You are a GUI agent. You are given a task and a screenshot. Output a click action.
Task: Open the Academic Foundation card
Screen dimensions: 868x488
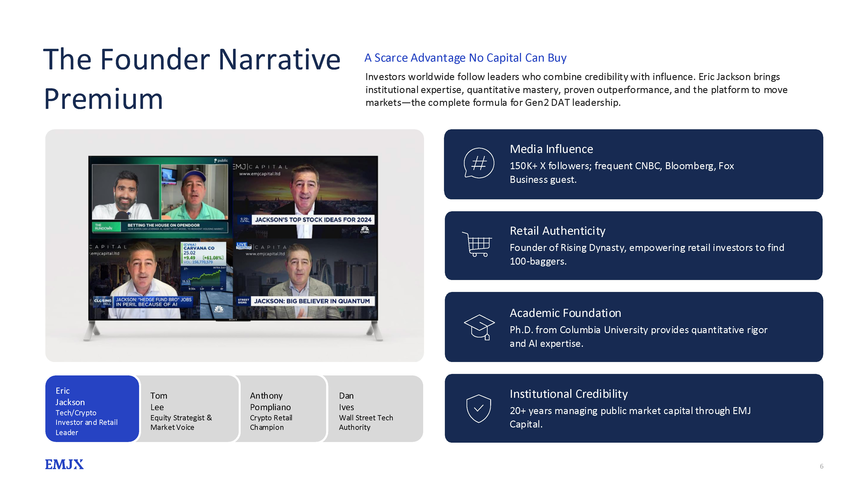pyautogui.click(x=633, y=327)
